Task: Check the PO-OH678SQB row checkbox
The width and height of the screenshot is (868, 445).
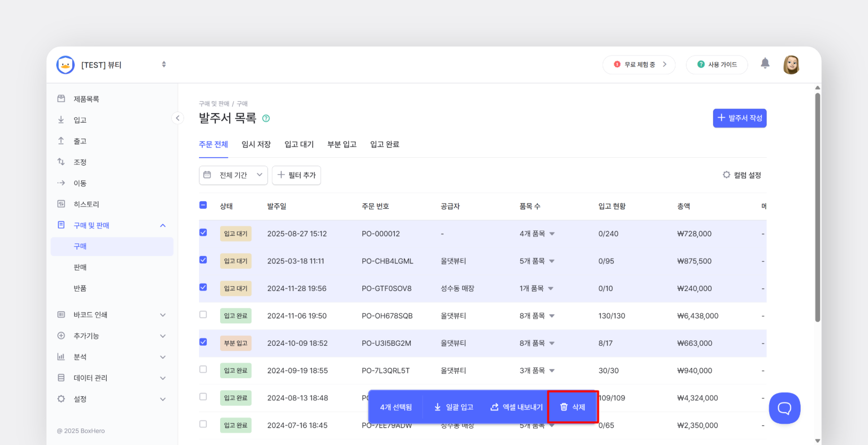Action: coord(203,315)
